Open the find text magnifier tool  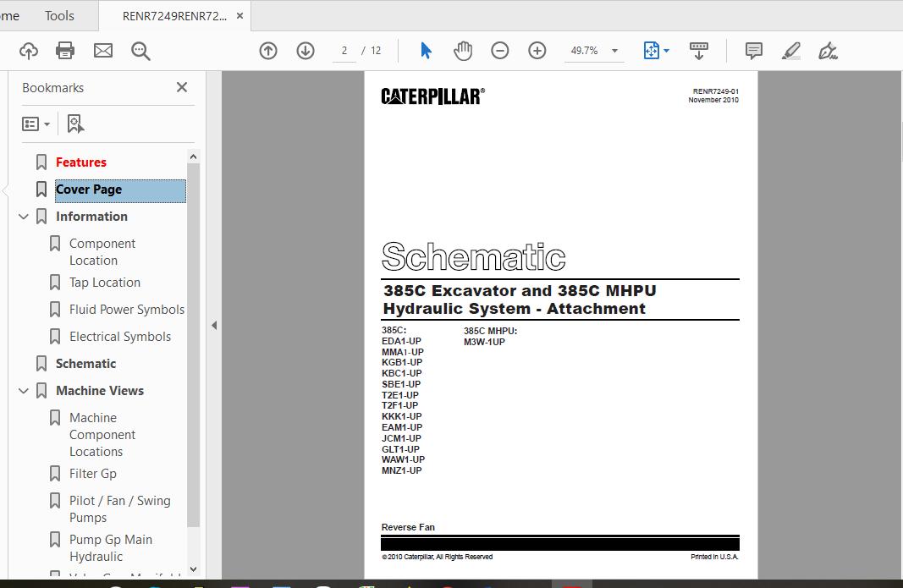[140, 52]
